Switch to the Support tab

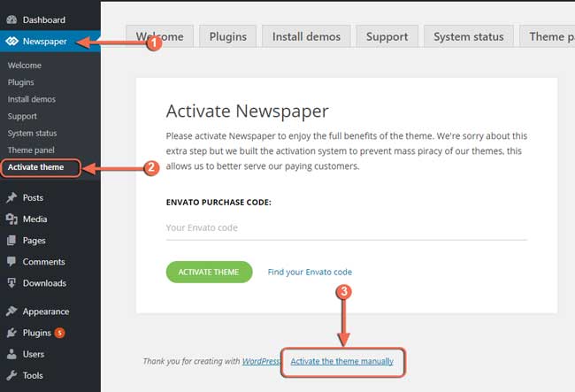pos(387,36)
